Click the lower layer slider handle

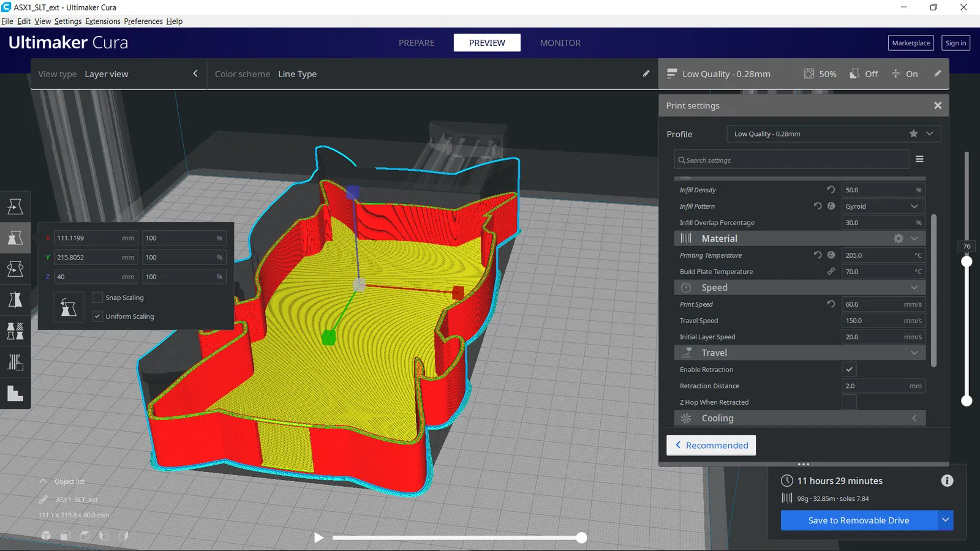click(x=967, y=400)
